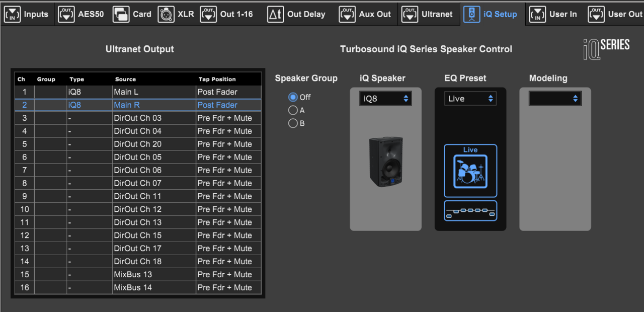Switch to the Out Delay tab

pyautogui.click(x=296, y=14)
